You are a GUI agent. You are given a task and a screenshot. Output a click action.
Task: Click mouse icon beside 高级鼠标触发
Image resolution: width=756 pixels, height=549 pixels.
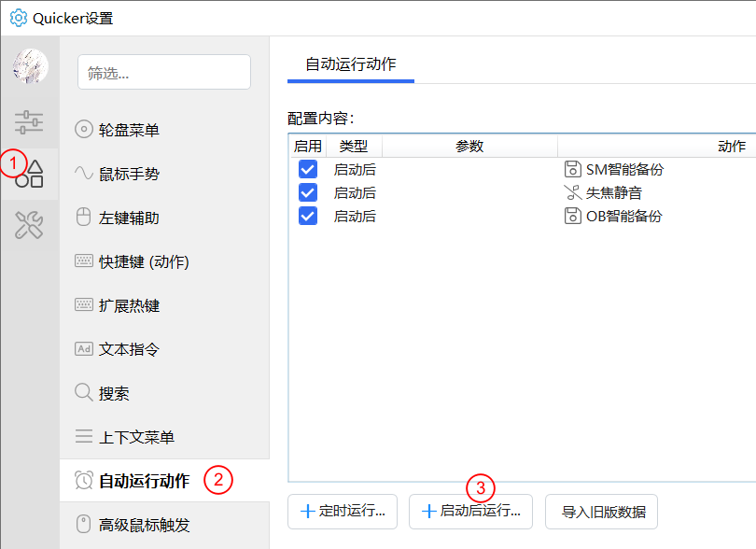point(83,524)
